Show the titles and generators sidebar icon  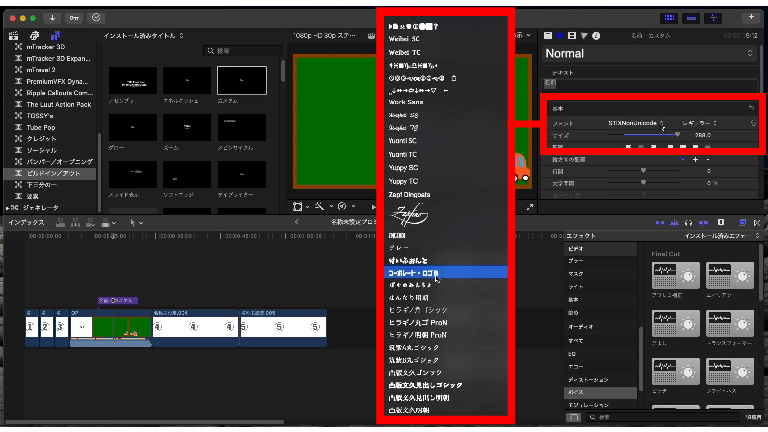55,36
